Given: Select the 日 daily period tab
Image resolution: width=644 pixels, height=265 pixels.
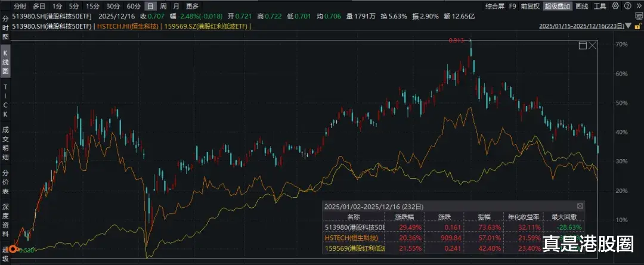Looking at the screenshot, I should [151, 6].
